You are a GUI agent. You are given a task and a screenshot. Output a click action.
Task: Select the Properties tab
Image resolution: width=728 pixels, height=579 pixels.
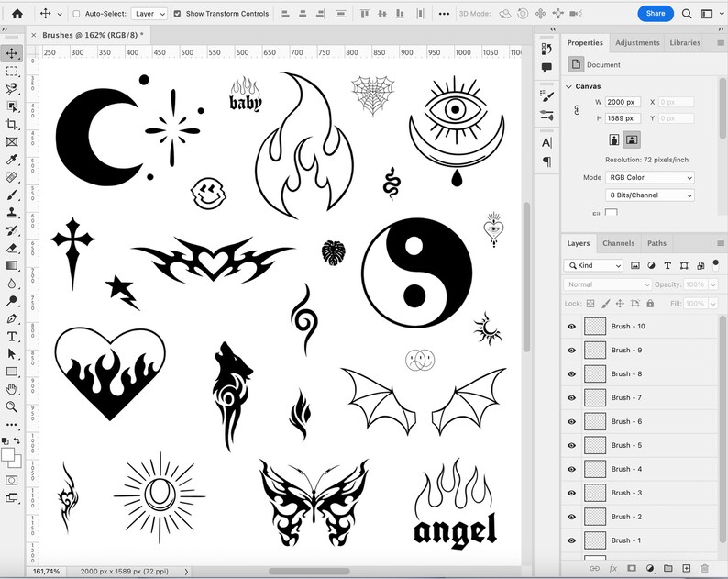(x=585, y=43)
